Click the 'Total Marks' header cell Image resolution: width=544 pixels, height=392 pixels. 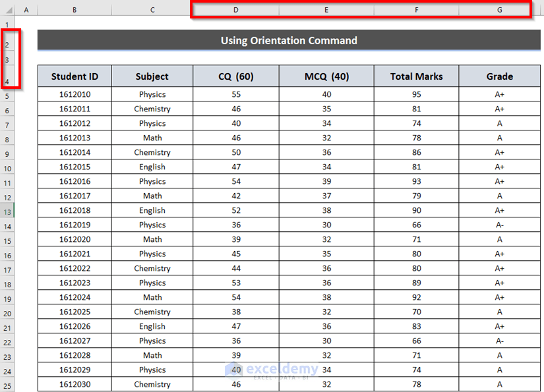coord(416,76)
